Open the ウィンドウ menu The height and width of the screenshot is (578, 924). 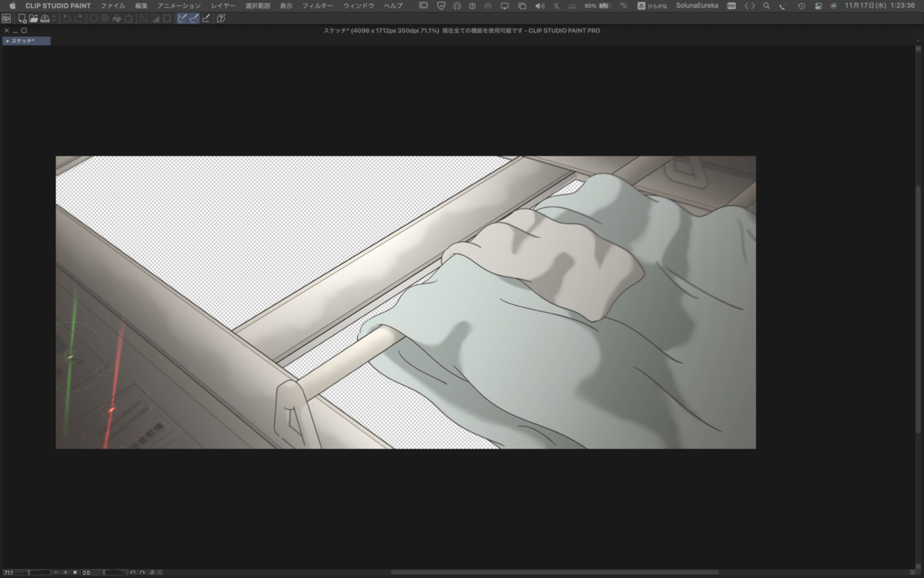[359, 5]
